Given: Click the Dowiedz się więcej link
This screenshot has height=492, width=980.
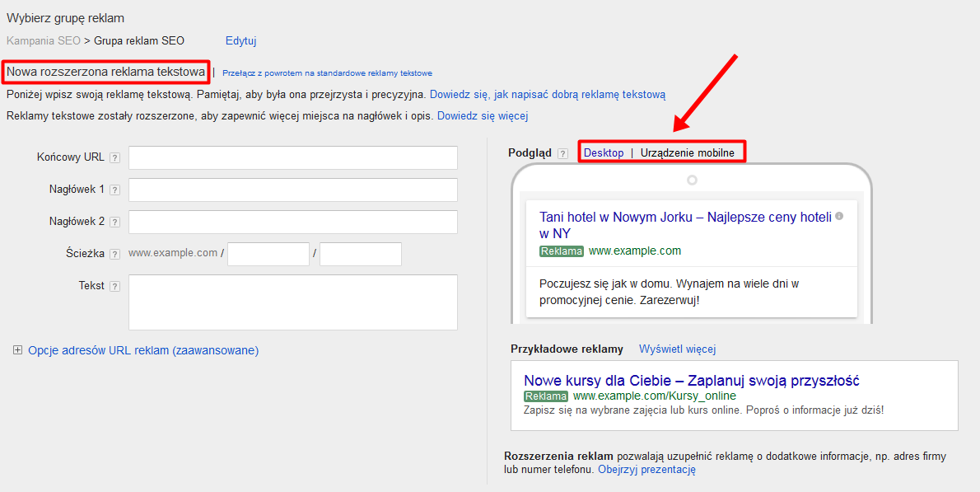Looking at the screenshot, I should coord(483,116).
